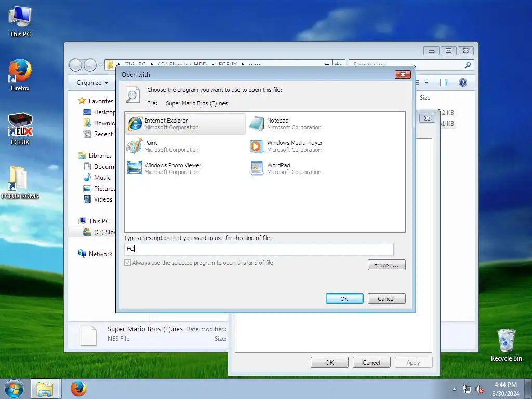Open FCEUX ROMS folder shortcut on desktop
The height and width of the screenshot is (399, 532).
[x=20, y=182]
